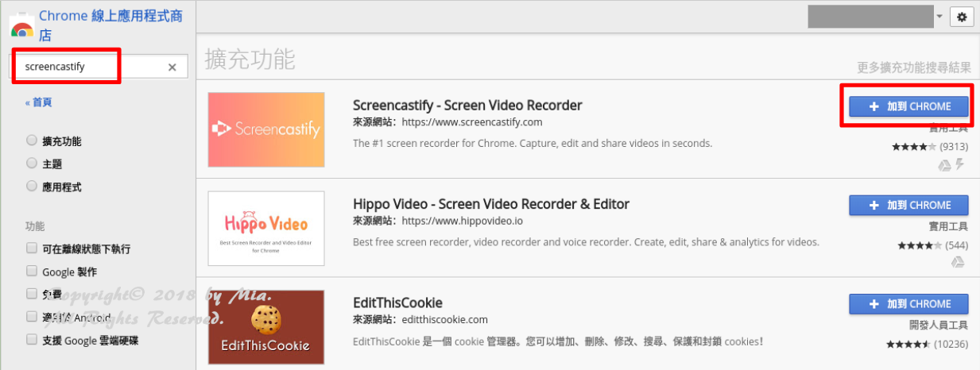Check 支援 Google 雲端硬碟 option
The width and height of the screenshot is (980, 370).
pyautogui.click(x=32, y=340)
